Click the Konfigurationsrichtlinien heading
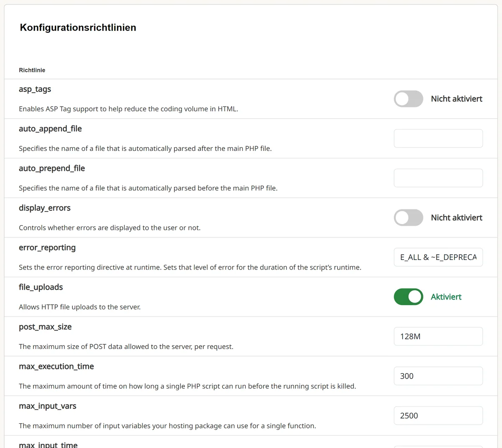This screenshot has width=502, height=448. point(78,28)
